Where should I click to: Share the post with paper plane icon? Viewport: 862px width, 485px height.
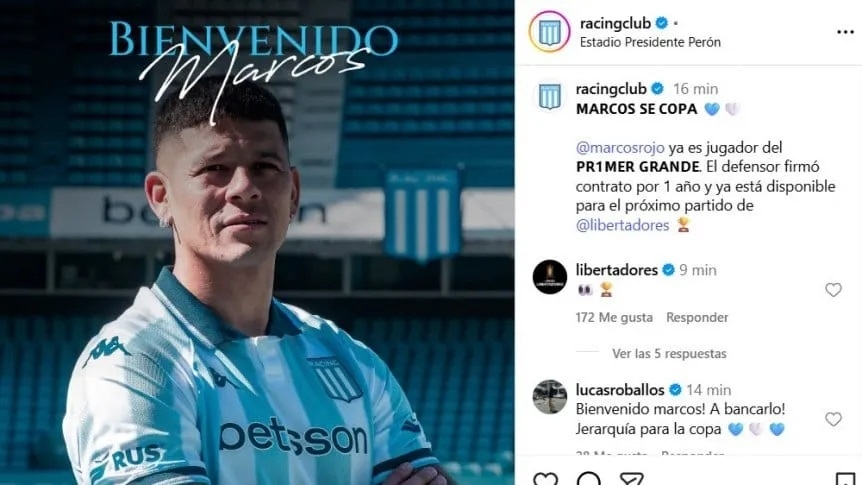(x=632, y=479)
